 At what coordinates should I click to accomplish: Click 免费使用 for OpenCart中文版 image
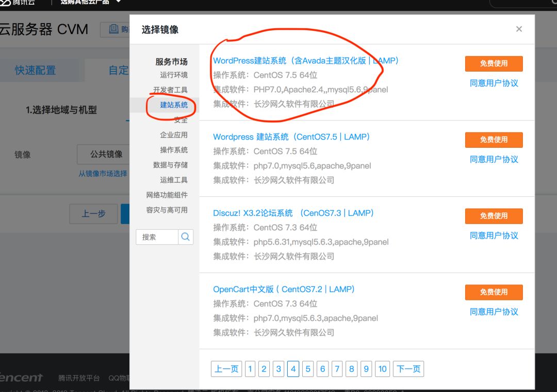pyautogui.click(x=494, y=292)
